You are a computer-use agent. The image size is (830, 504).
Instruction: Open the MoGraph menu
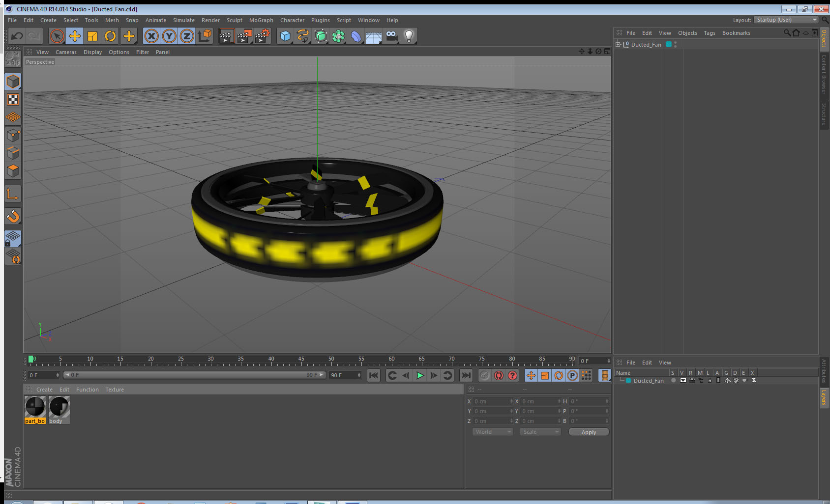261,20
